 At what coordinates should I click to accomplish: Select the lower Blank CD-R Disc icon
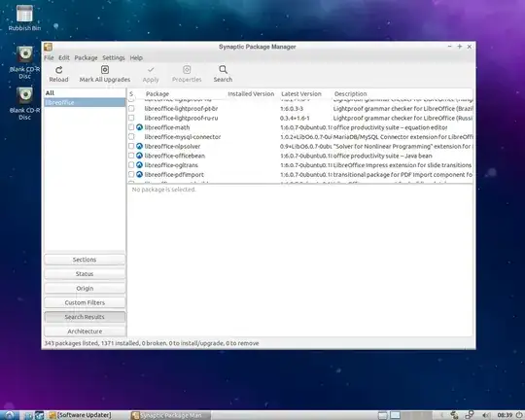(x=24, y=96)
